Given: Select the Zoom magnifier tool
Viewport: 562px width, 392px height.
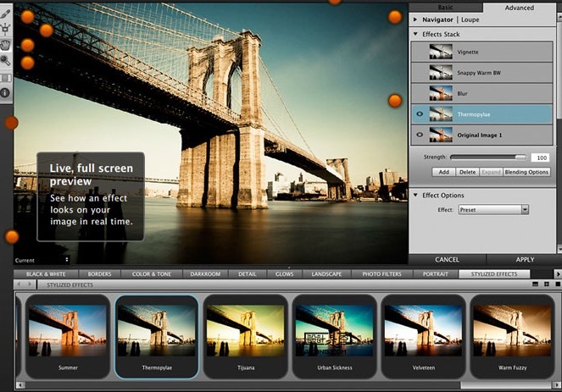Looking at the screenshot, I should (6, 61).
